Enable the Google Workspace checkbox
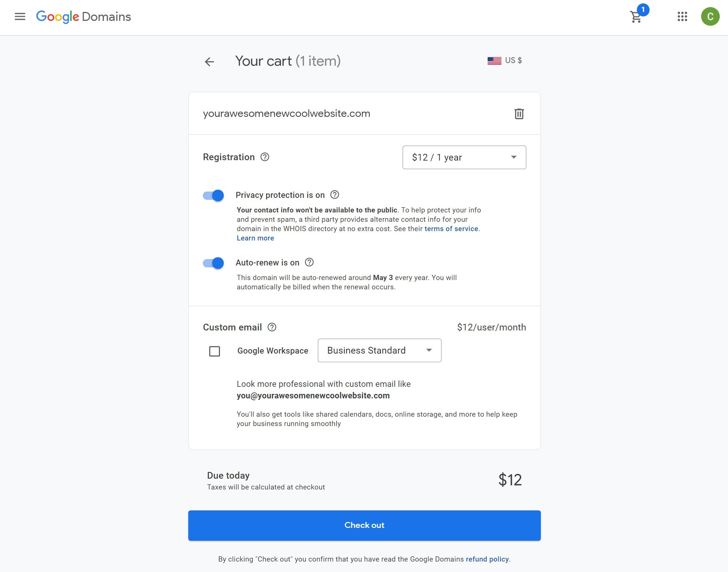 point(215,351)
